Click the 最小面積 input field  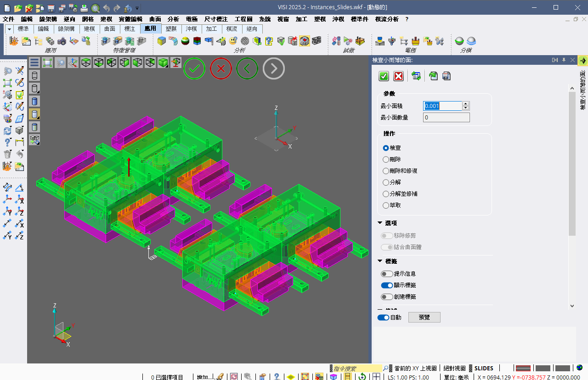(442, 106)
